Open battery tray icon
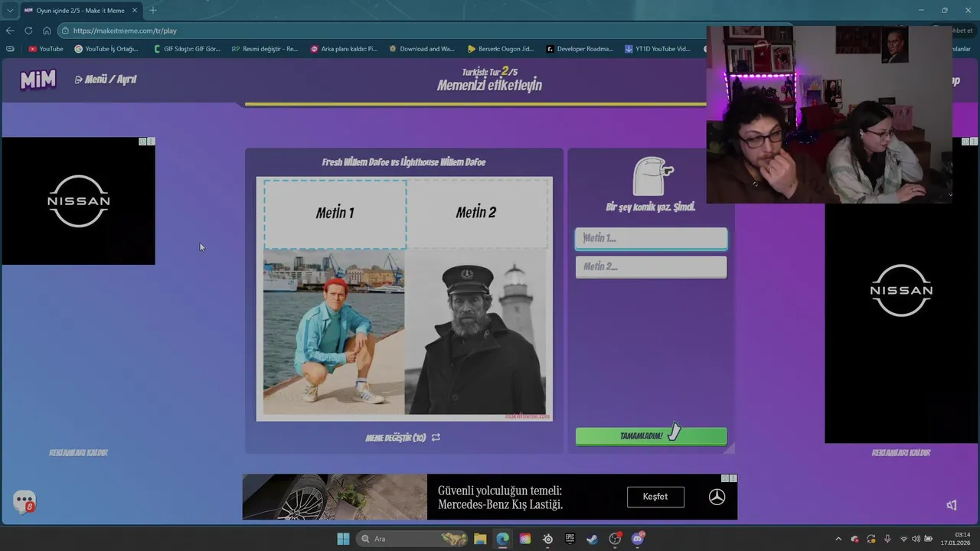 coord(929,539)
